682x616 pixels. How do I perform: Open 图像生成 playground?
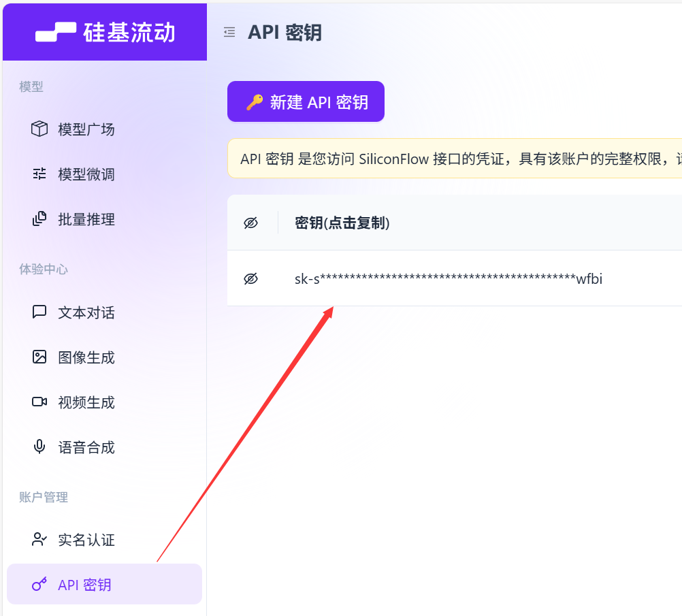pos(104,357)
